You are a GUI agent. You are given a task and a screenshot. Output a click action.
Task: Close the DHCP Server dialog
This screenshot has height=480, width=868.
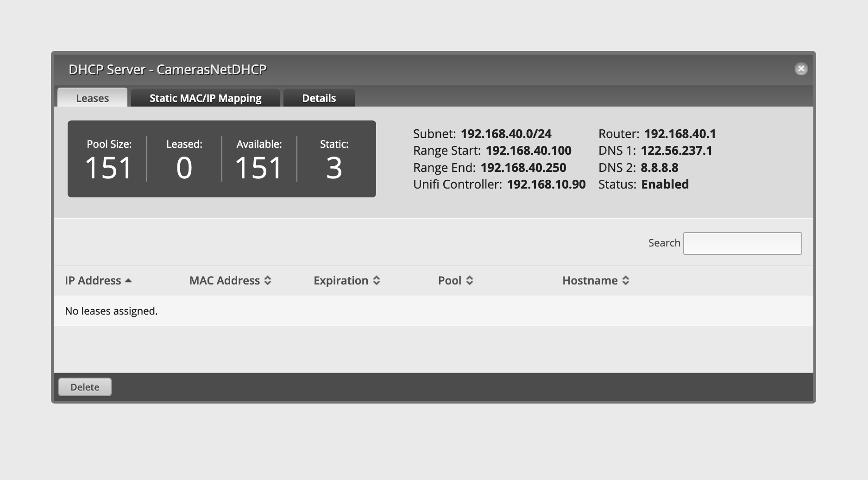801,69
